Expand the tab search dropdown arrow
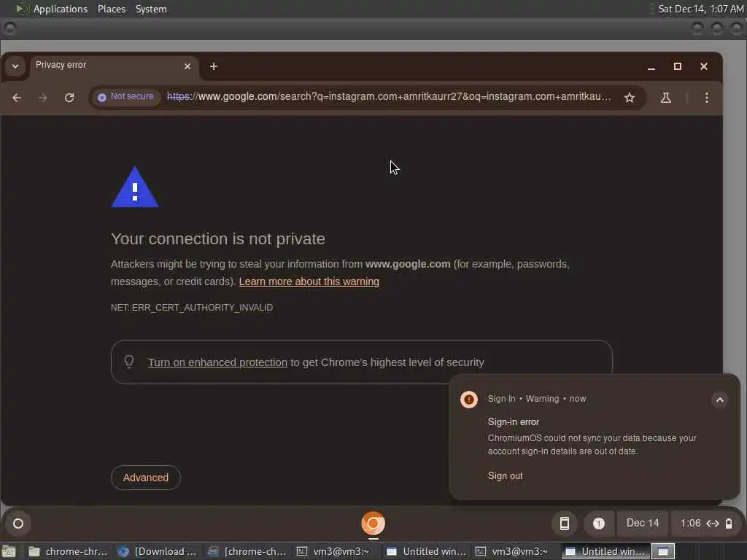 tap(15, 66)
